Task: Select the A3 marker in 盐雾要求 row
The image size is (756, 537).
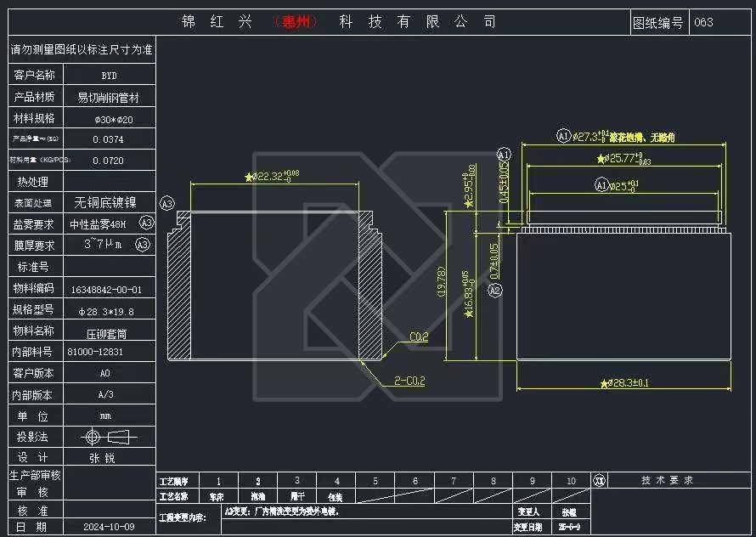Action: [146, 223]
